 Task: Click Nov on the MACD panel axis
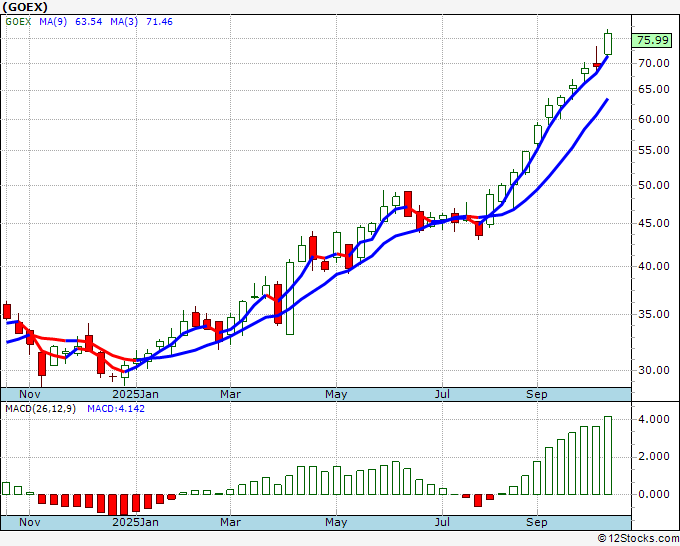(29, 522)
